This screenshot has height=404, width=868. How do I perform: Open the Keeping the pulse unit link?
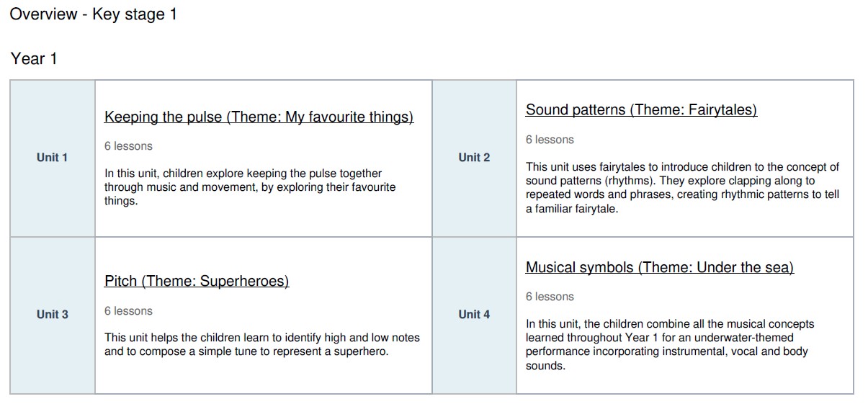pos(259,117)
